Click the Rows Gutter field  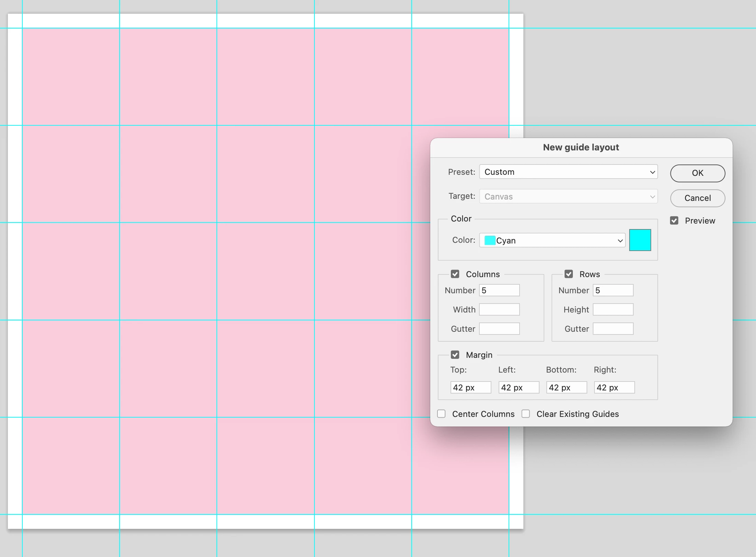(613, 329)
